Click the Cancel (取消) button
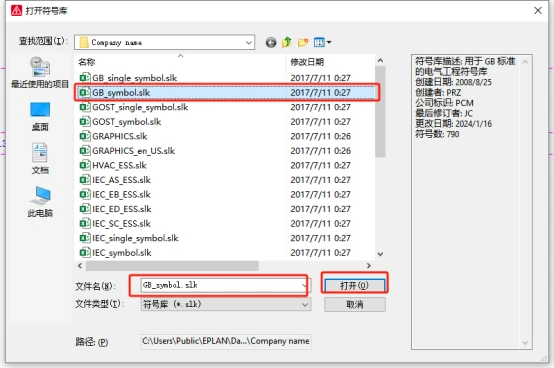 pos(355,304)
